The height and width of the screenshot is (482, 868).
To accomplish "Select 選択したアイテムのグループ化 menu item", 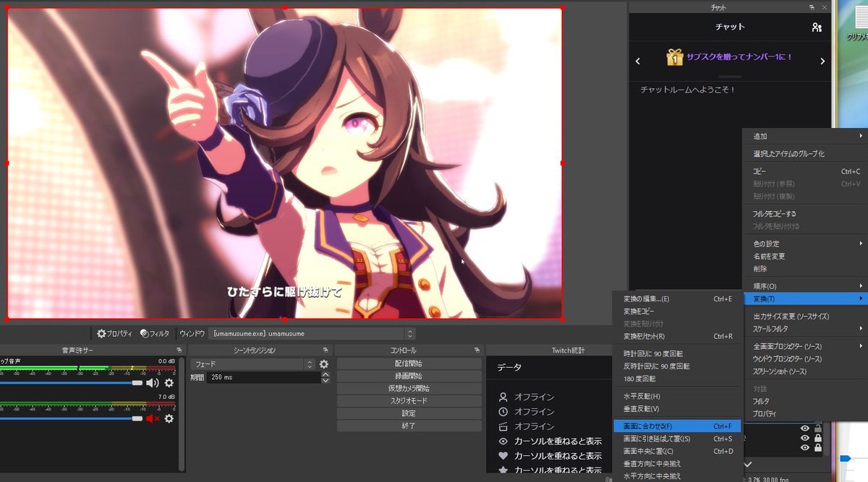I will (806, 154).
